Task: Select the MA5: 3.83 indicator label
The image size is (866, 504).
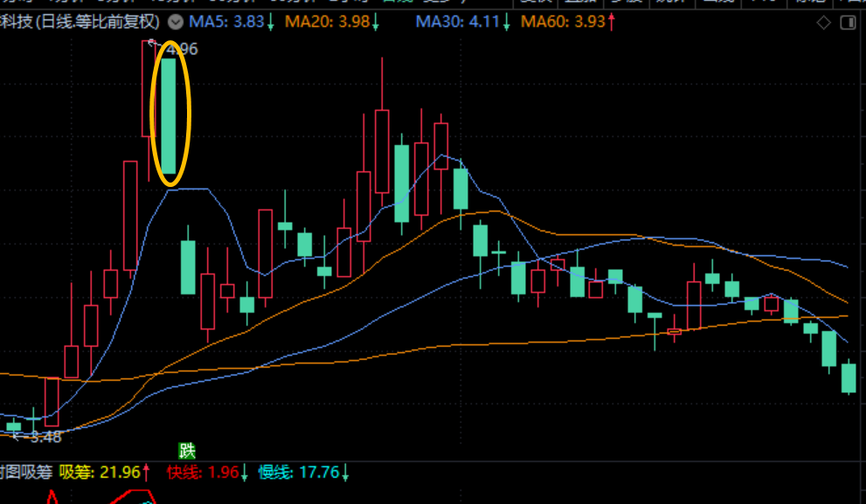Action: (230, 22)
